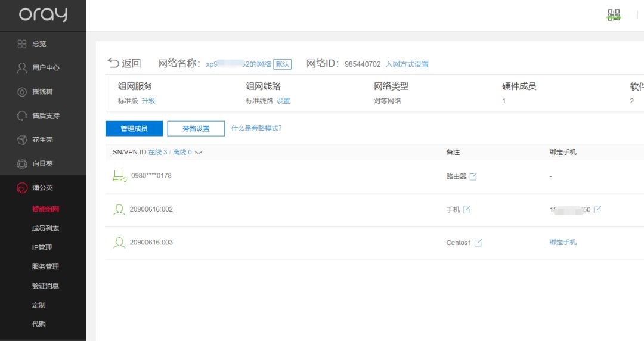Click 升级 next to 标准版
The width and height of the screenshot is (644, 341).
coord(148,101)
